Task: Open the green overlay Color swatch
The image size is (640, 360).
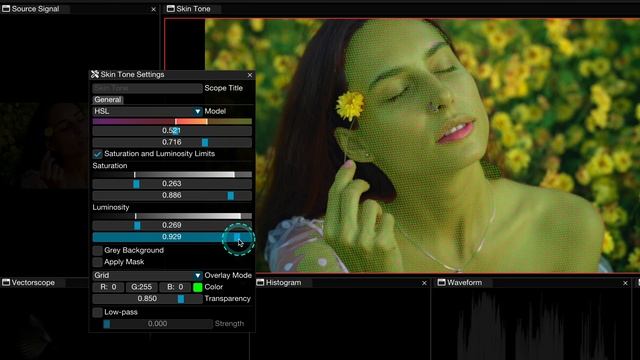Action: [x=198, y=287]
